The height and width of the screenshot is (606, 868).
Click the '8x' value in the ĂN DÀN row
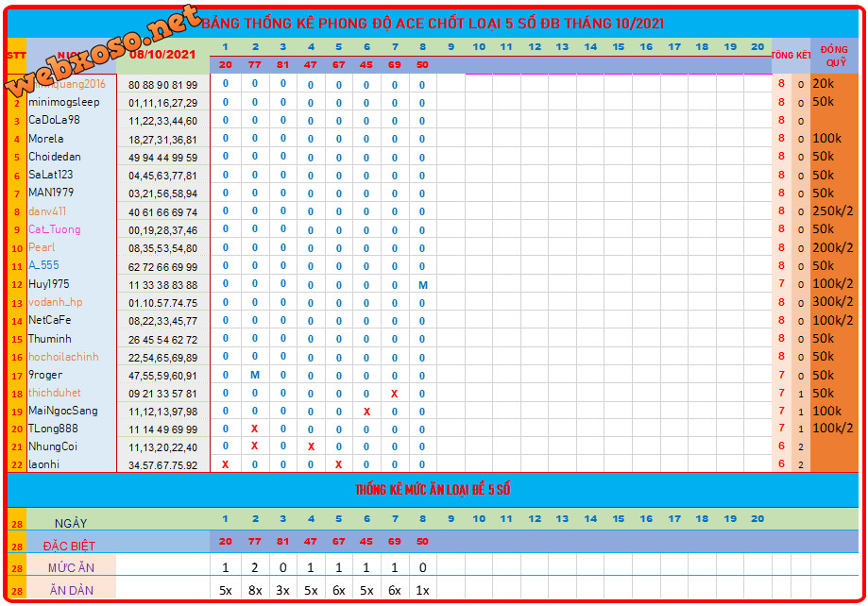pos(255,591)
